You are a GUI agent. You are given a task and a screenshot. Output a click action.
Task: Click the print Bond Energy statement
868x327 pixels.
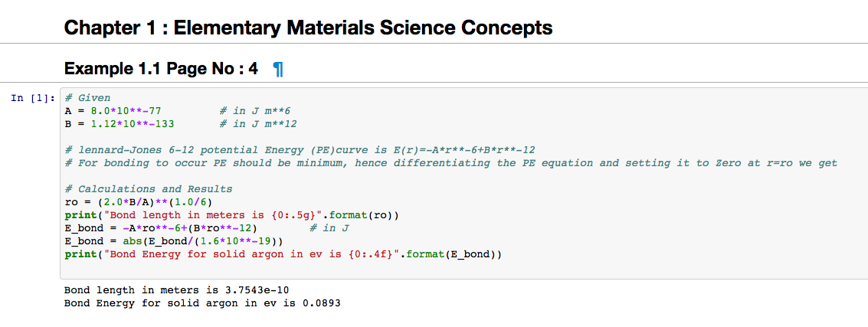pos(283,254)
